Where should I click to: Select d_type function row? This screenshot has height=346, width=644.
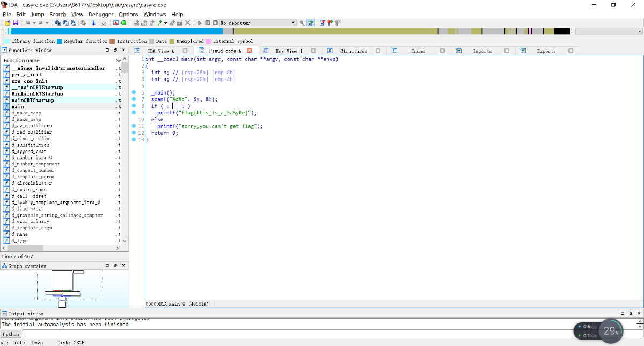point(62,241)
